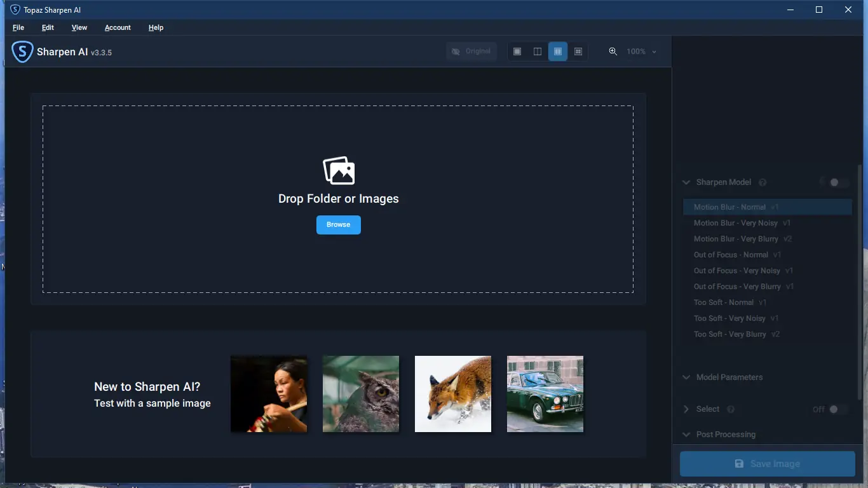Switch to split view layout icon
The height and width of the screenshot is (488, 868).
(x=538, y=51)
